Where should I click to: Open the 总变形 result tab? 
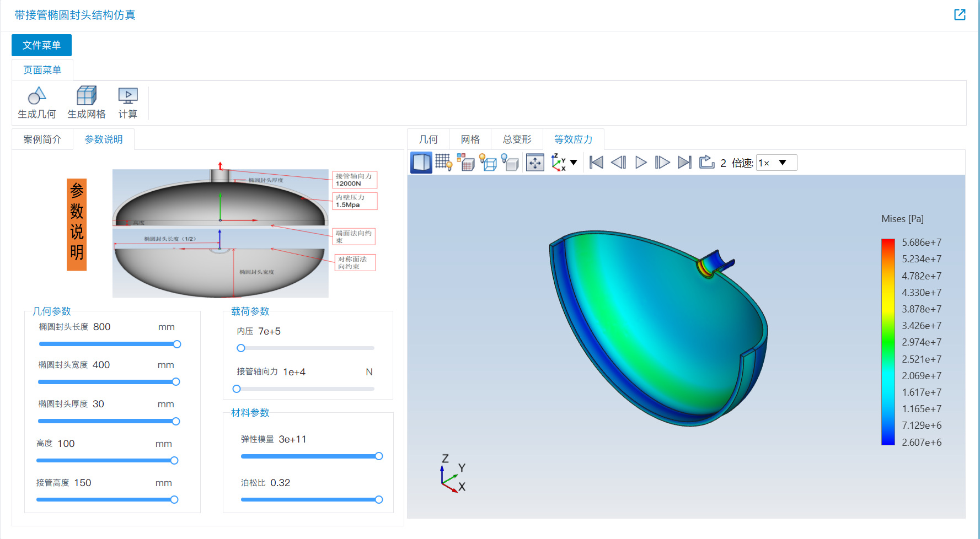[517, 139]
